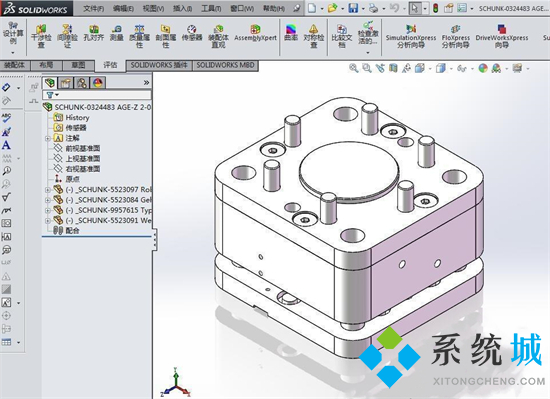The image size is (550, 399).
Task: Select the Smart Dimension tool in the left toolbar
Action: pos(6,87)
